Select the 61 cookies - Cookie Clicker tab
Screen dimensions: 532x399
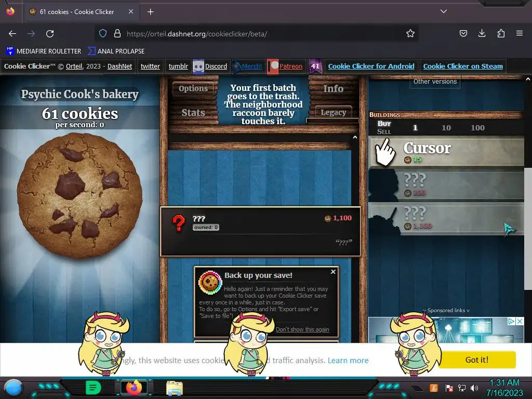[x=81, y=12]
